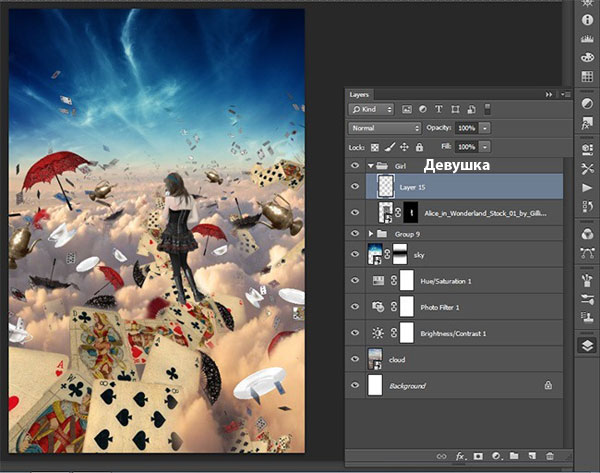This screenshot has height=473, width=600.
Task: Open the Color palette panel icon
Action: tap(587, 57)
